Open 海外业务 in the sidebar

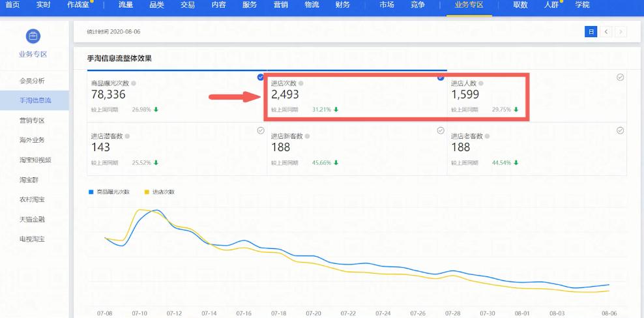click(x=32, y=140)
